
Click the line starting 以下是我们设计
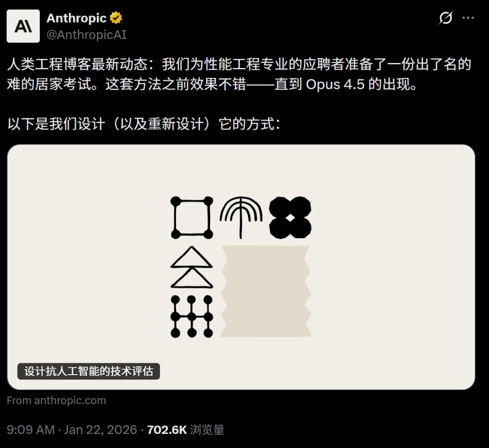[x=144, y=124]
